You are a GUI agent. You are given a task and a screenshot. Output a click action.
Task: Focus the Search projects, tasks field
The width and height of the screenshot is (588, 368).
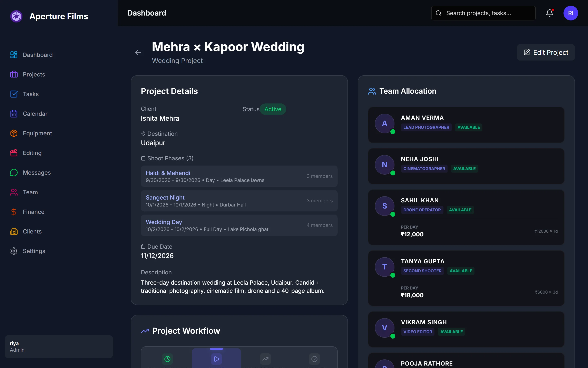tap(483, 13)
